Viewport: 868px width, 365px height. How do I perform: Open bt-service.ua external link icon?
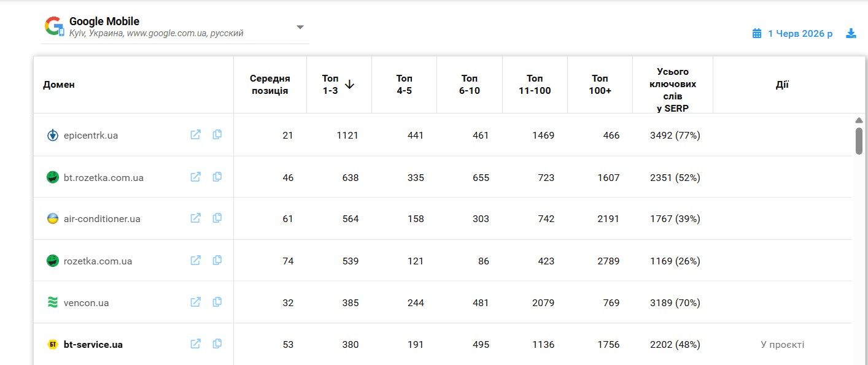tap(196, 344)
